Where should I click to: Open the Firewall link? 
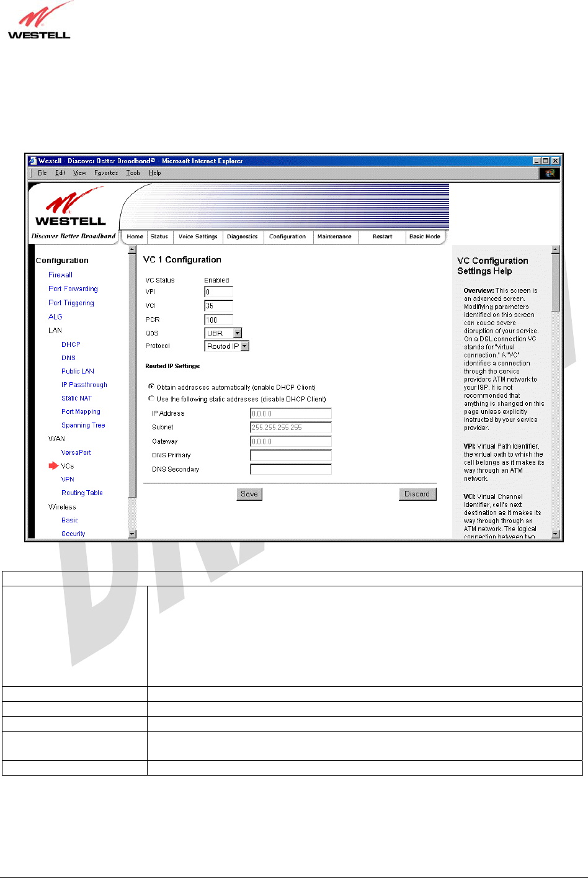click(61, 275)
